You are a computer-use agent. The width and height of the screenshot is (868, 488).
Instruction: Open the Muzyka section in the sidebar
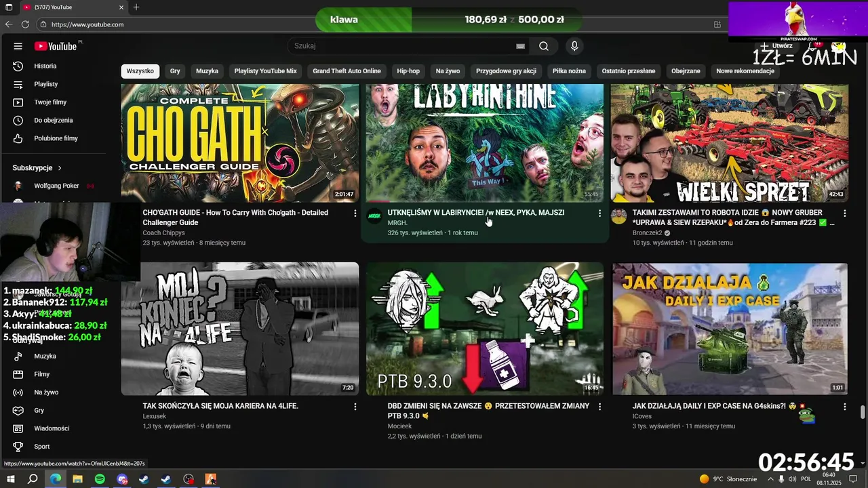45,356
